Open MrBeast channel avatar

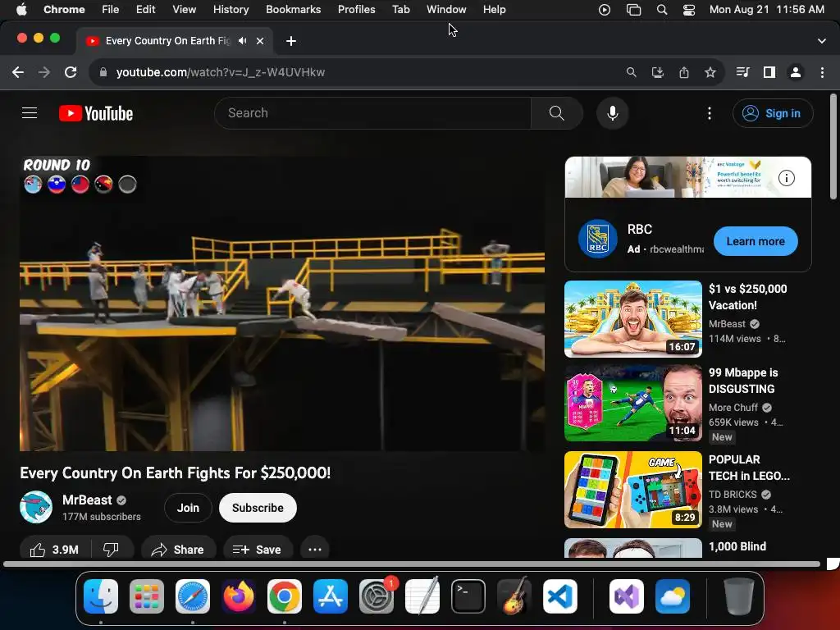click(x=36, y=507)
